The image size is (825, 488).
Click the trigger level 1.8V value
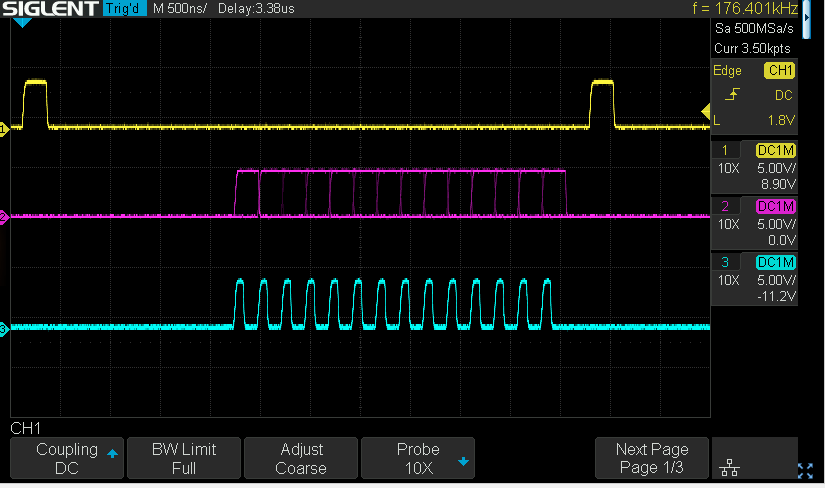click(x=781, y=120)
